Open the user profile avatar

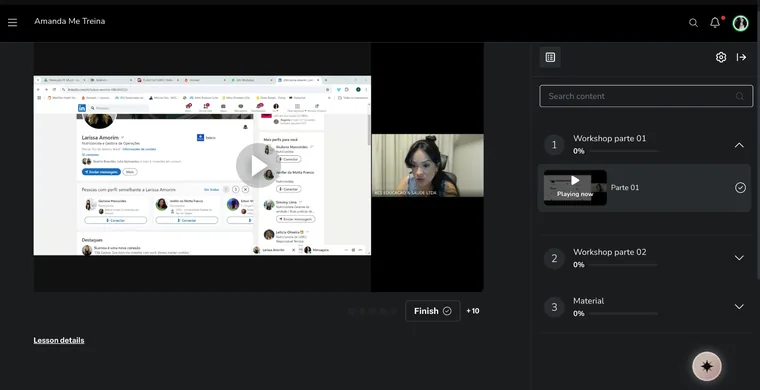point(740,23)
